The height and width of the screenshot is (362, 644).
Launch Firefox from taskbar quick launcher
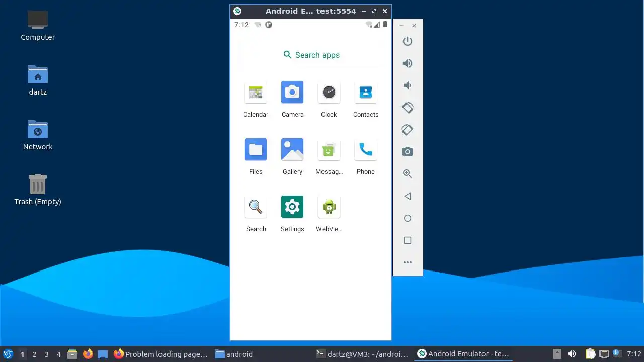tap(88, 354)
